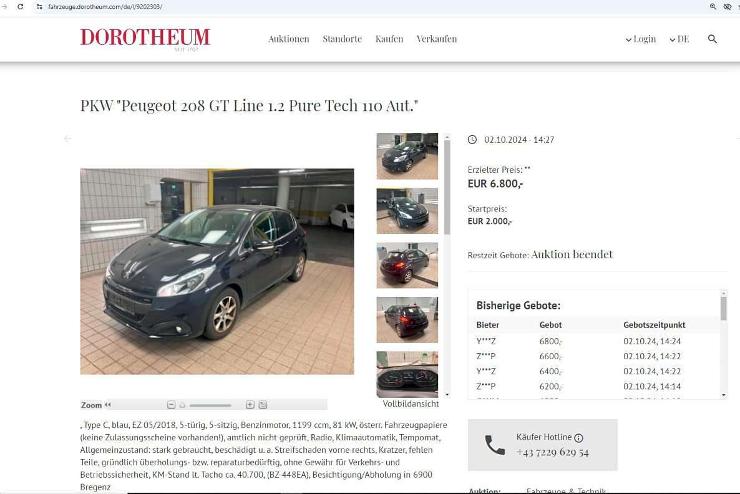This screenshot has width=740, height=494.
Task: Reload the page with browser refresh icon
Action: point(20,7)
